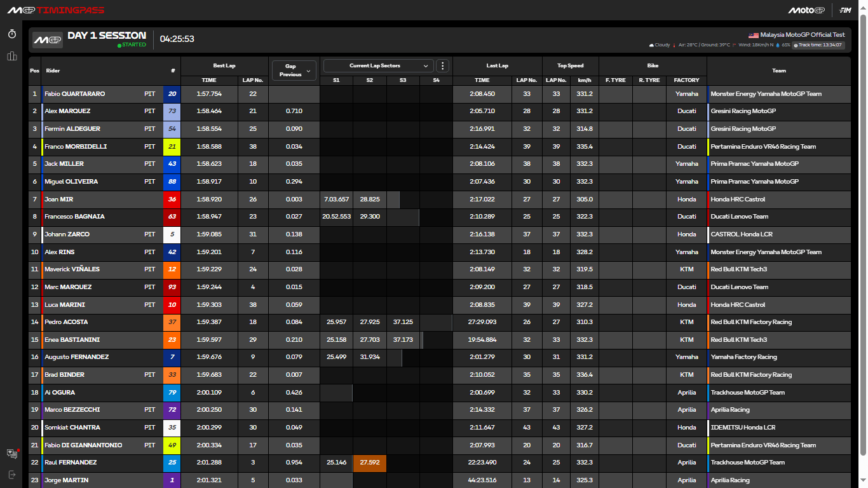This screenshot has width=868, height=488.
Task: Click red number badge 36 for Joan Mir
Action: [x=172, y=200]
